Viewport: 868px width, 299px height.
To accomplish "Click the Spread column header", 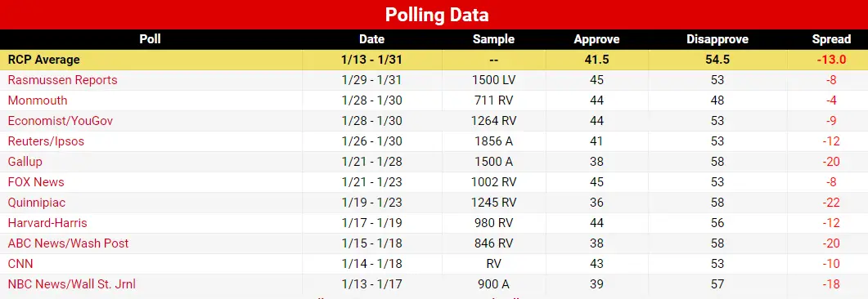I will click(x=831, y=39).
